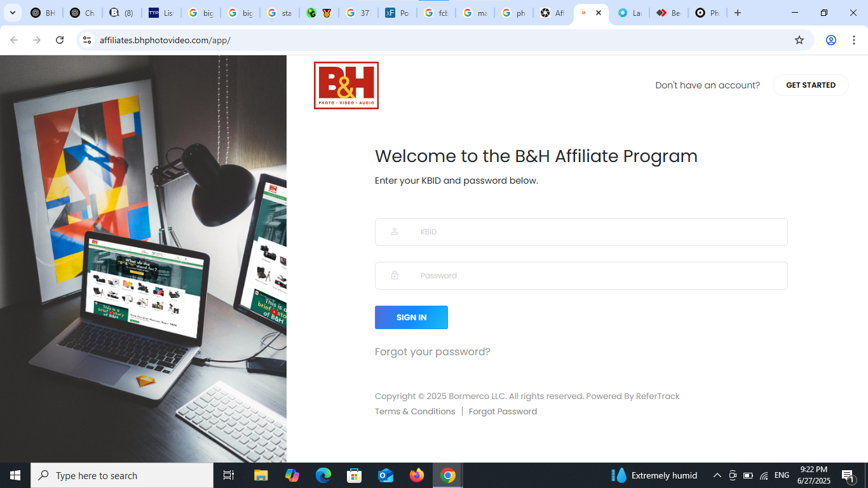Viewport: 868px width, 488px height.
Task: Click the SIGN IN button
Action: coord(411,317)
